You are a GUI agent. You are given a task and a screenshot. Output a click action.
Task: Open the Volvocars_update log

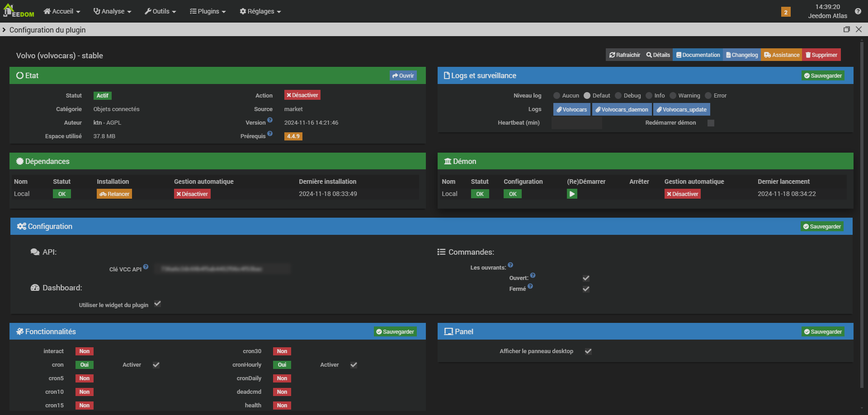[x=682, y=110]
